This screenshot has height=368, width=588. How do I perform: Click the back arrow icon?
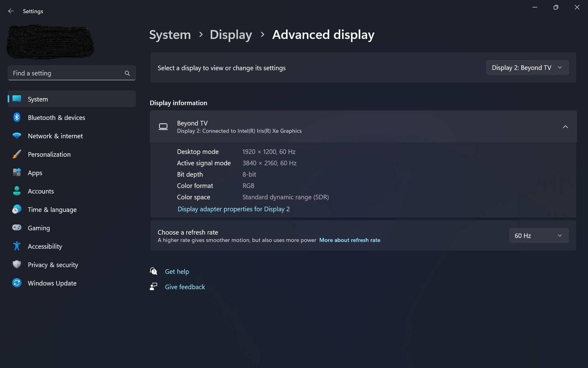coord(11,11)
